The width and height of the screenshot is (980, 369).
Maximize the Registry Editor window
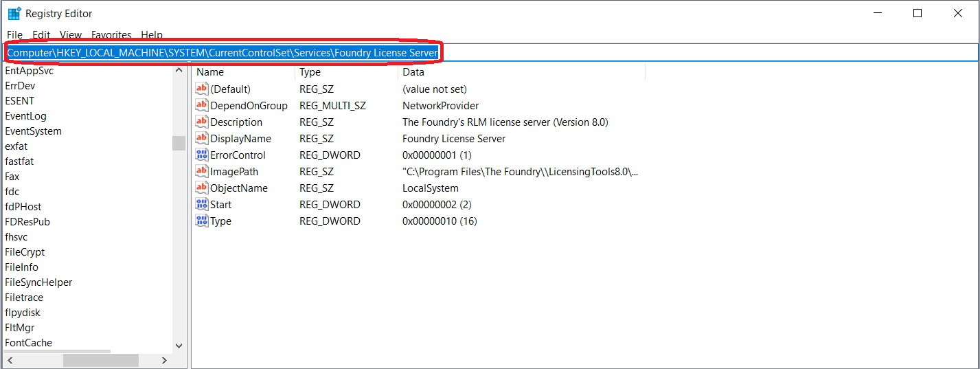pos(918,13)
